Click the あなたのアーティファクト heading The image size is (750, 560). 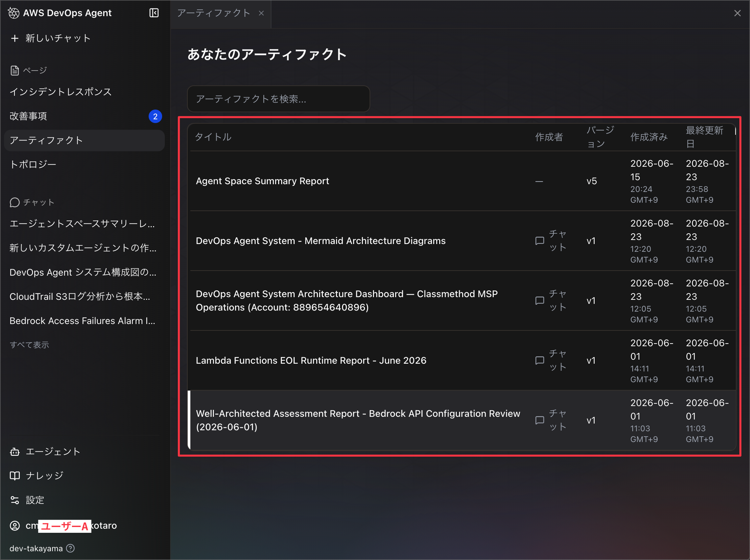coord(267,54)
